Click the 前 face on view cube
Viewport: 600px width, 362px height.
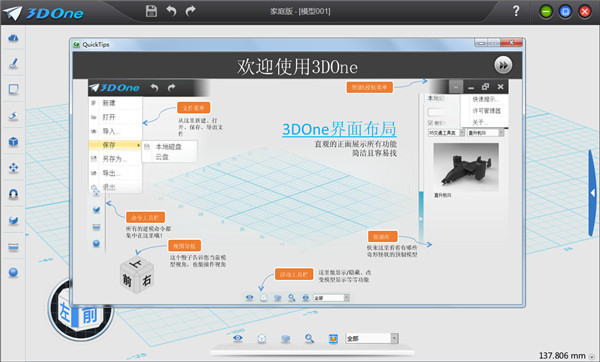click(90, 316)
